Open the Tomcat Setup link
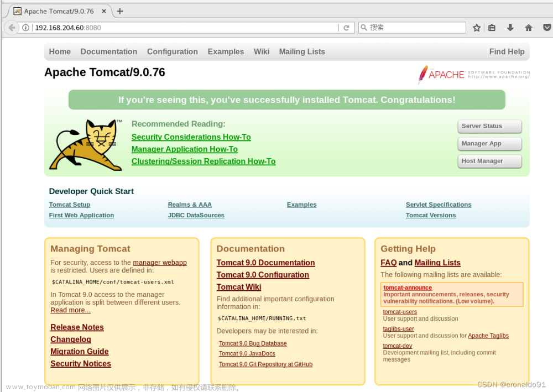 70,205
